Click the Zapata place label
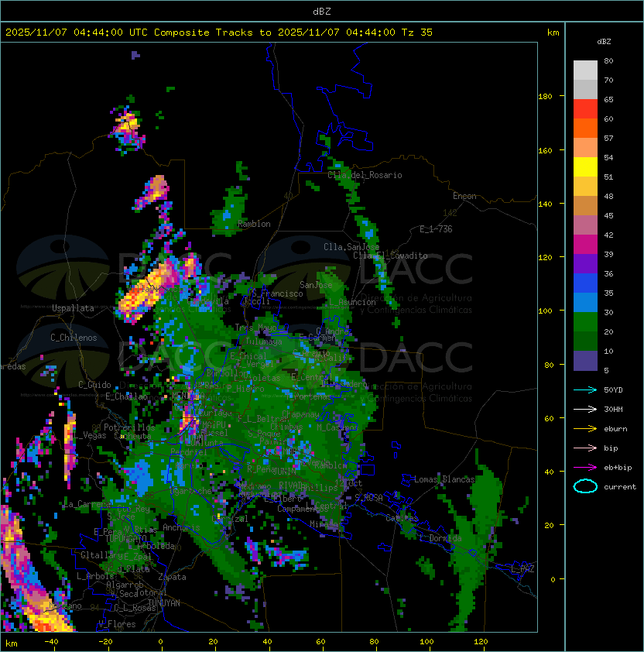This screenshot has height=652, width=644. tap(172, 577)
